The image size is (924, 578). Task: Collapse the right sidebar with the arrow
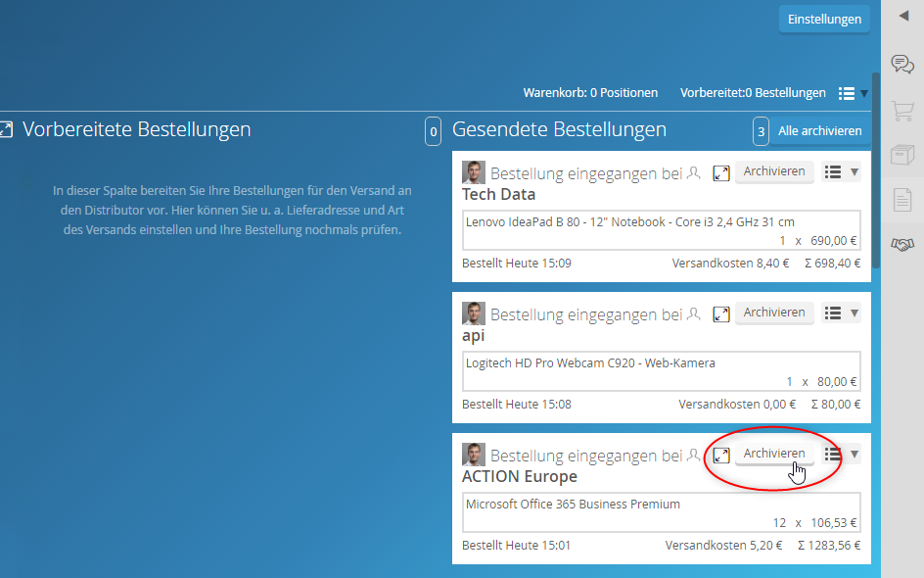pyautogui.click(x=902, y=15)
